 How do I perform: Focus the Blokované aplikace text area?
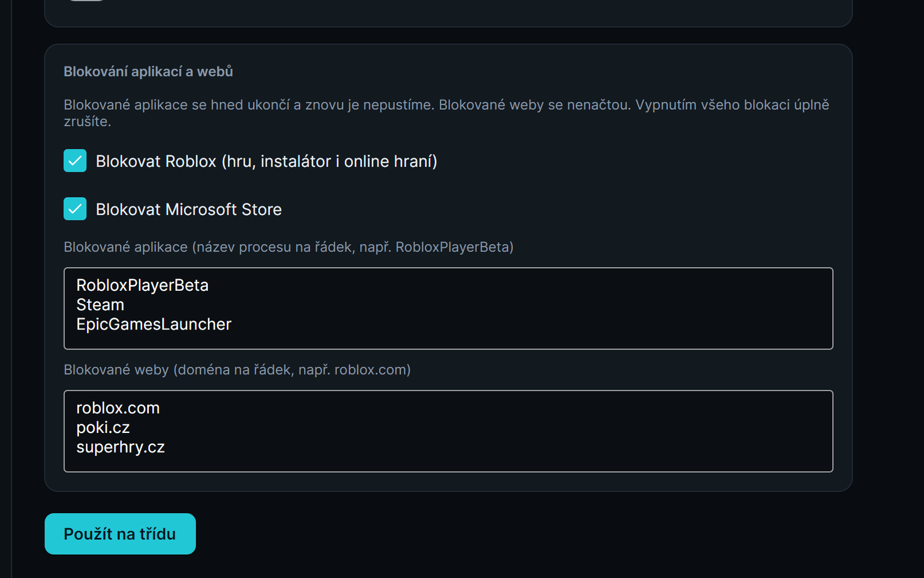coord(448,308)
